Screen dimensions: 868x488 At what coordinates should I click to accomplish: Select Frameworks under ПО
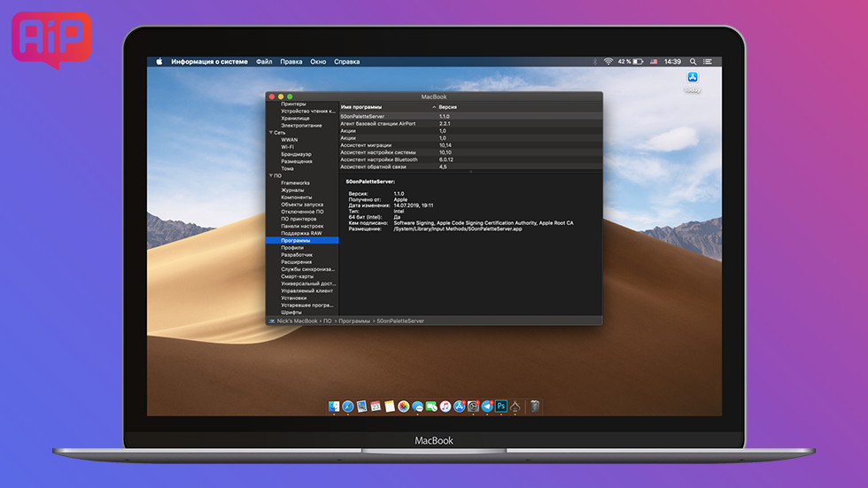click(x=295, y=182)
